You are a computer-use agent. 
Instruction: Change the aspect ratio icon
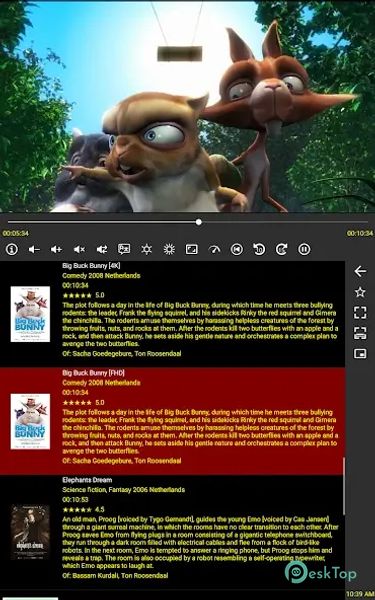(x=191, y=249)
